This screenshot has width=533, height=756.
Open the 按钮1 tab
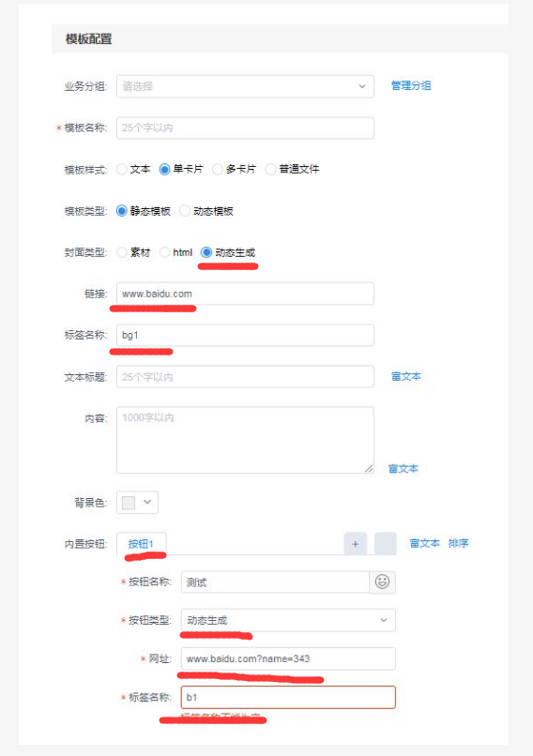click(141, 544)
